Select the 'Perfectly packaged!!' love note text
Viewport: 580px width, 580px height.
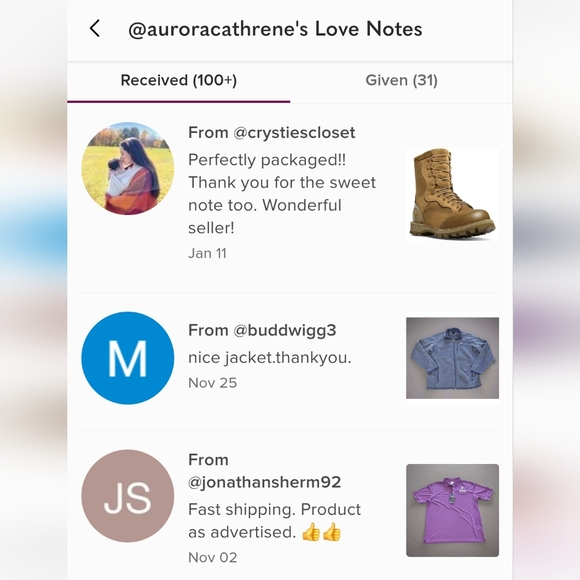point(282,194)
